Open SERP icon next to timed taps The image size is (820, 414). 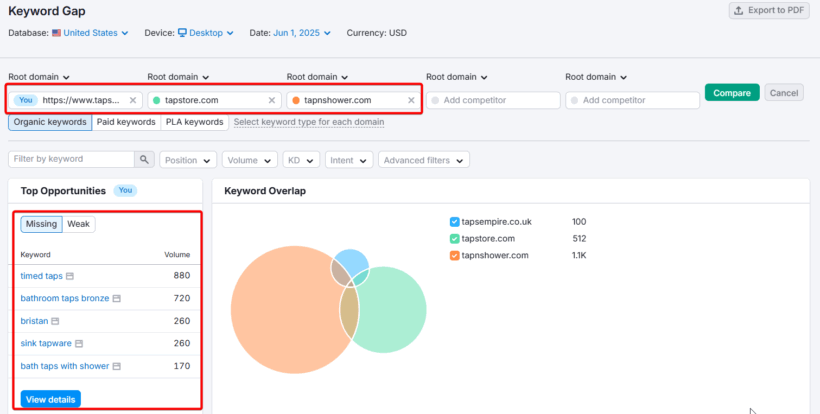point(70,276)
